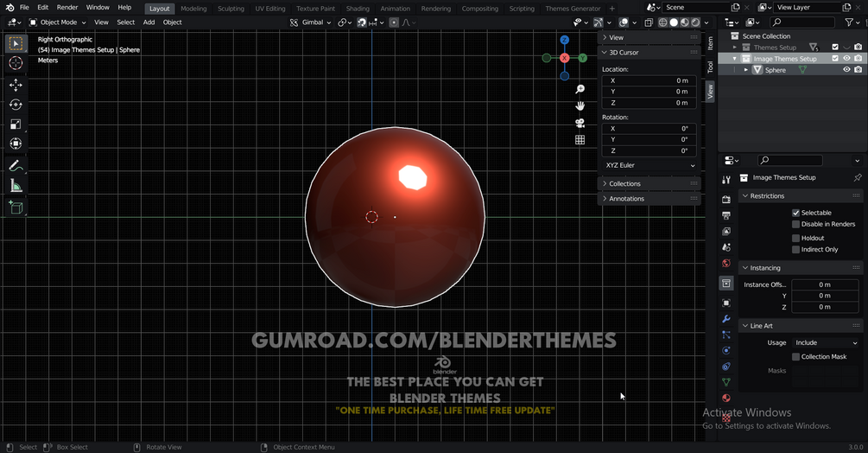
Task: Open the XYZ Euler rotation mode dropdown
Action: [649, 165]
